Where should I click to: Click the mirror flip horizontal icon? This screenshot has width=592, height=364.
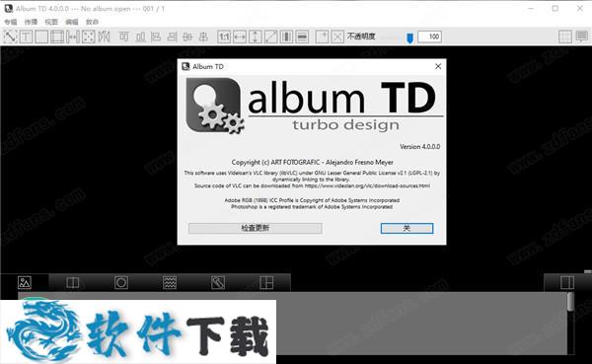(104, 36)
